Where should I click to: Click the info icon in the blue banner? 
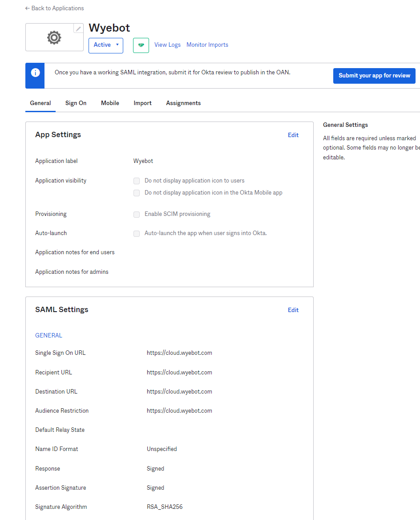[35, 73]
